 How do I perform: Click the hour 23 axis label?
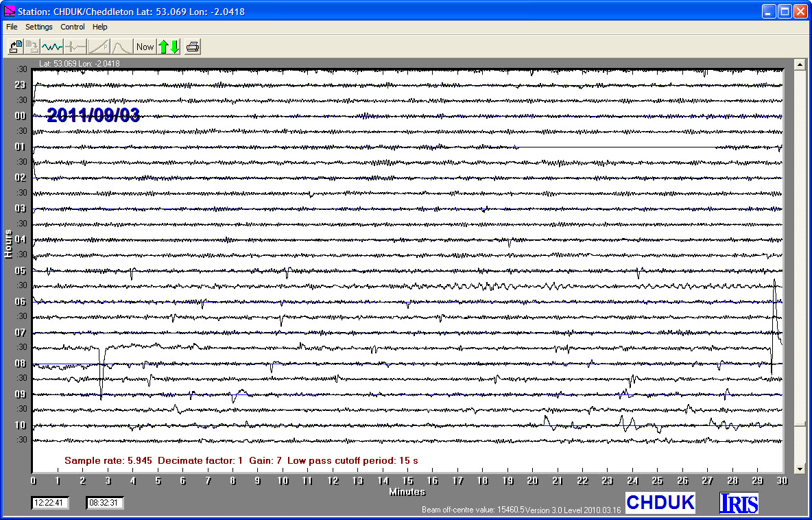coord(21,85)
